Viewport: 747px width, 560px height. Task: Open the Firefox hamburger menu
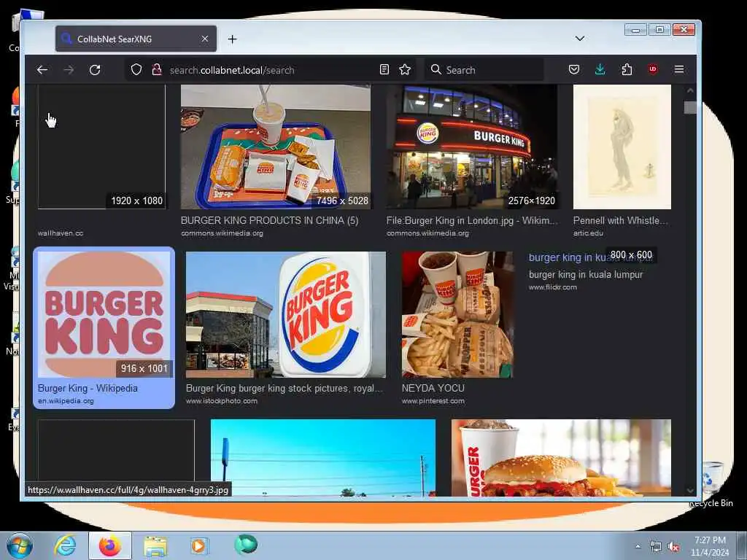pos(679,69)
